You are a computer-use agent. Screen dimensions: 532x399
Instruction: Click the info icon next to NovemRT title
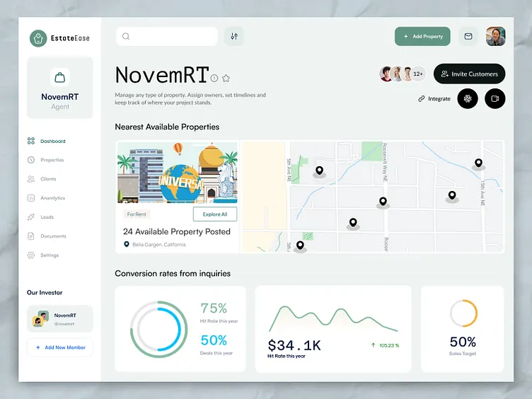tap(214, 78)
